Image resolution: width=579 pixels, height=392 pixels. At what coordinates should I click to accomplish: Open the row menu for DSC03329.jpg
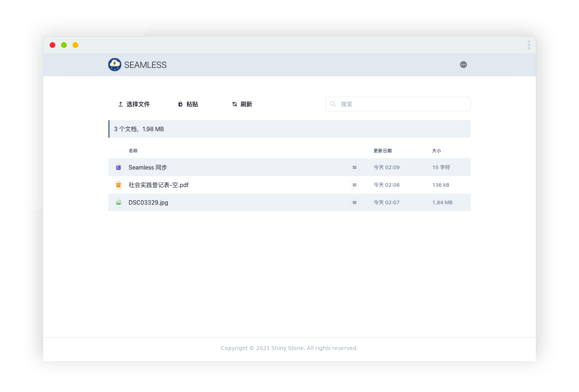pos(354,202)
